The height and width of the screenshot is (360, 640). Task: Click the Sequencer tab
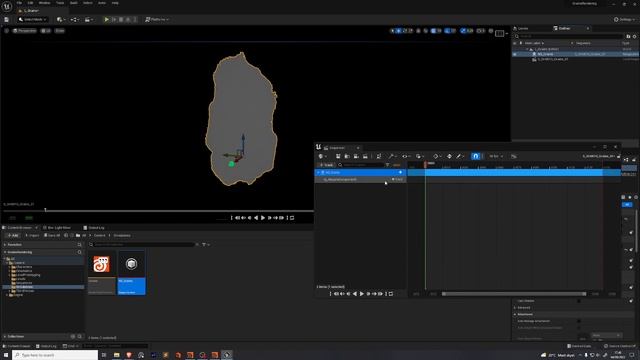pyautogui.click(x=337, y=148)
